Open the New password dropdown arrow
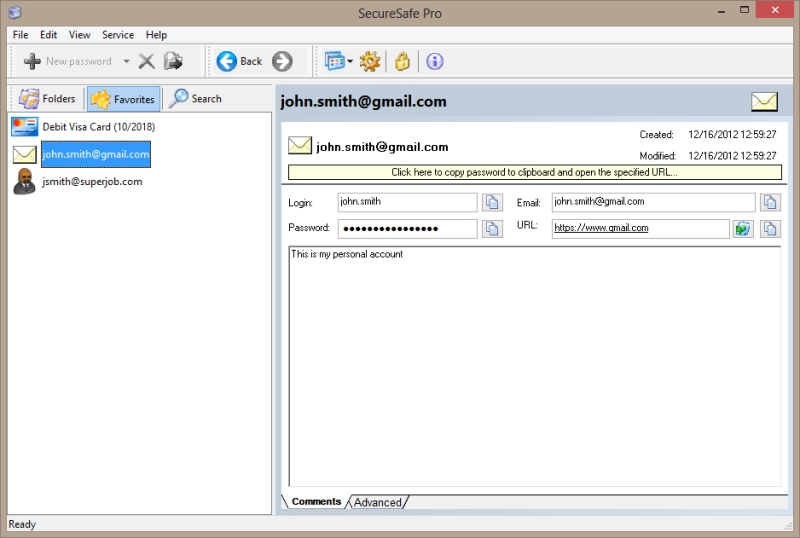Viewport: 800px width, 538px height. pos(126,61)
